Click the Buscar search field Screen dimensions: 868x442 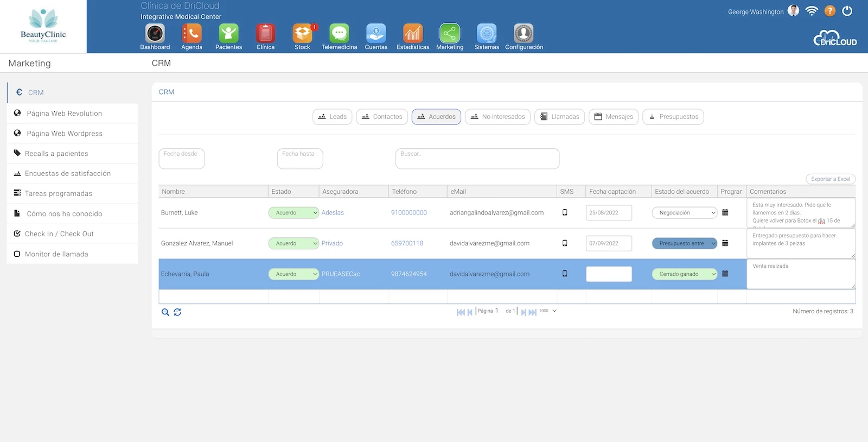[x=477, y=159]
